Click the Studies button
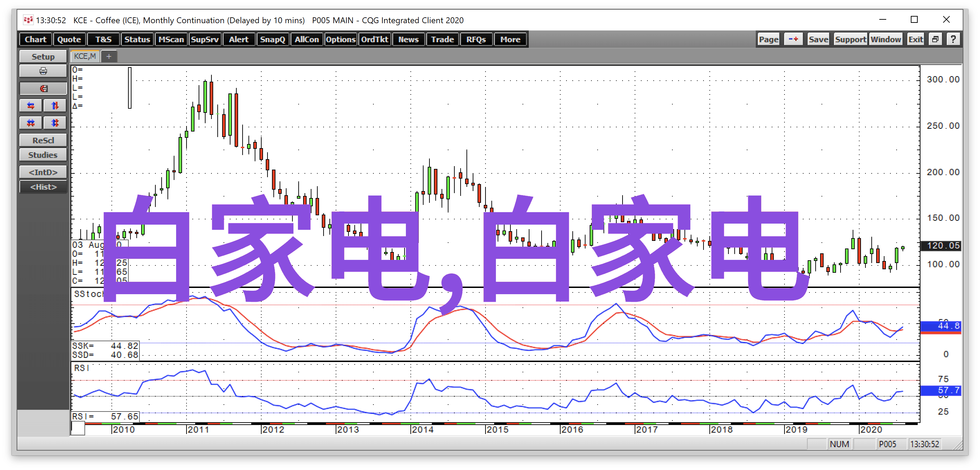This screenshot has height=470, width=980. [x=43, y=155]
